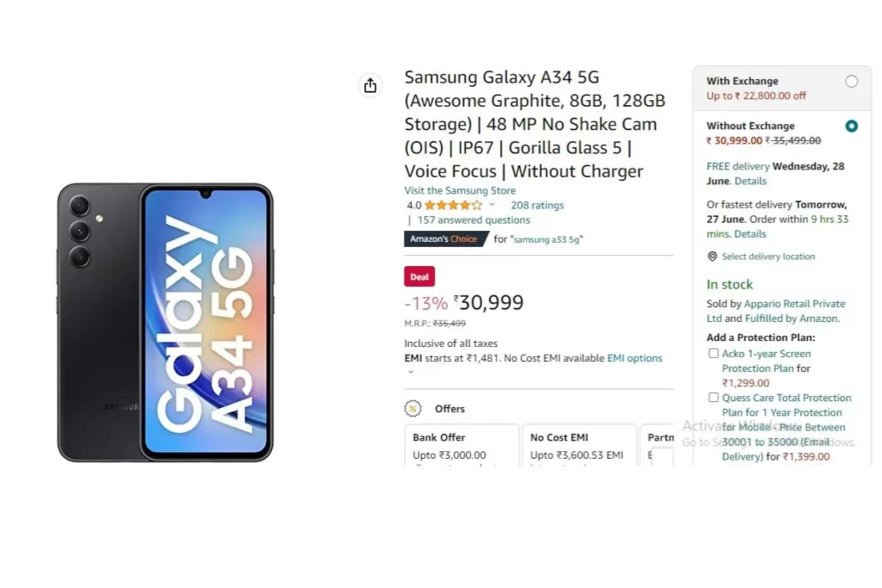Click the red Deal badge
The height and width of the screenshot is (588, 882).
[419, 276]
